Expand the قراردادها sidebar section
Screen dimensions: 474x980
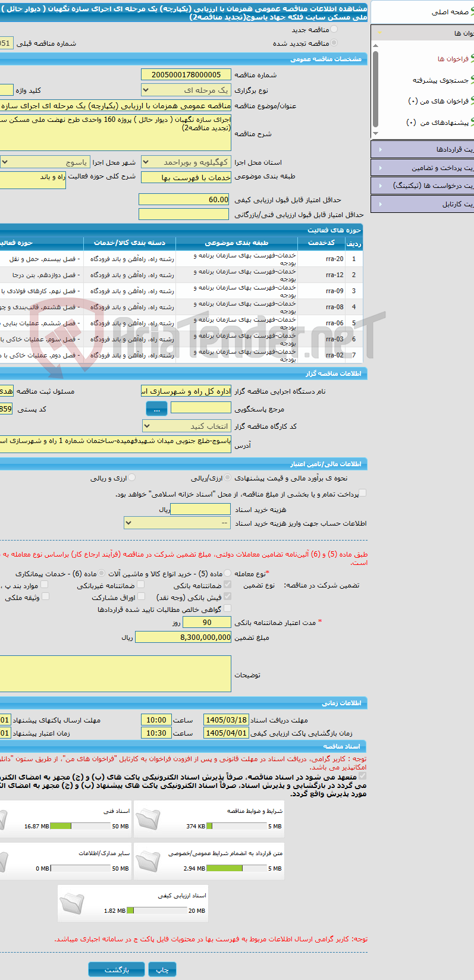(x=422, y=149)
